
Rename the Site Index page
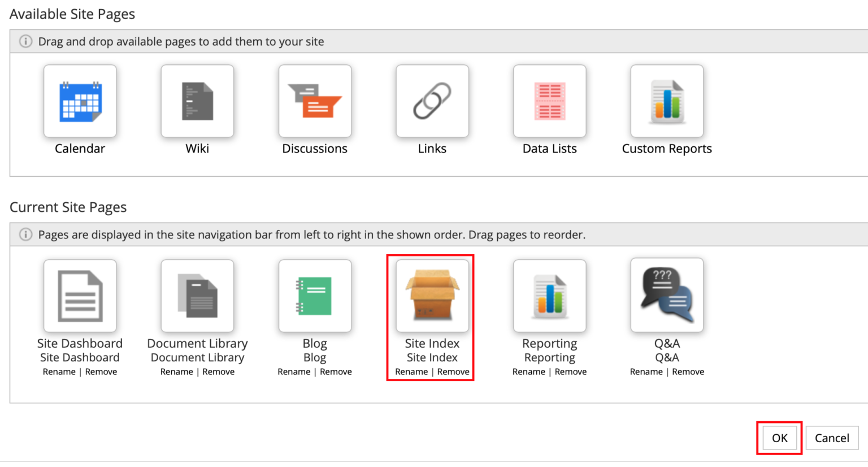tap(412, 372)
